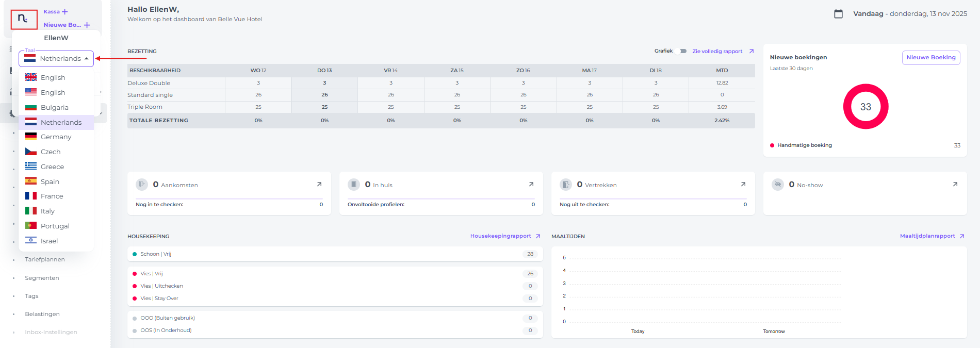Open the Housekeepingrapport link
Viewport: 980px width, 348px height.
[x=500, y=236]
